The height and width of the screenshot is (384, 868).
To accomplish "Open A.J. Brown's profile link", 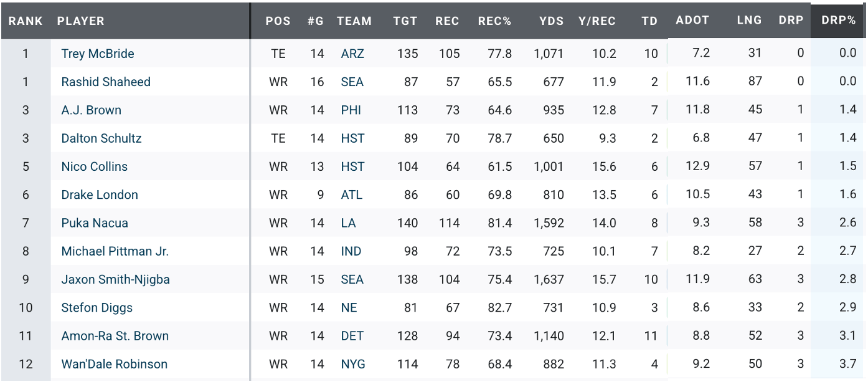I will pos(91,110).
